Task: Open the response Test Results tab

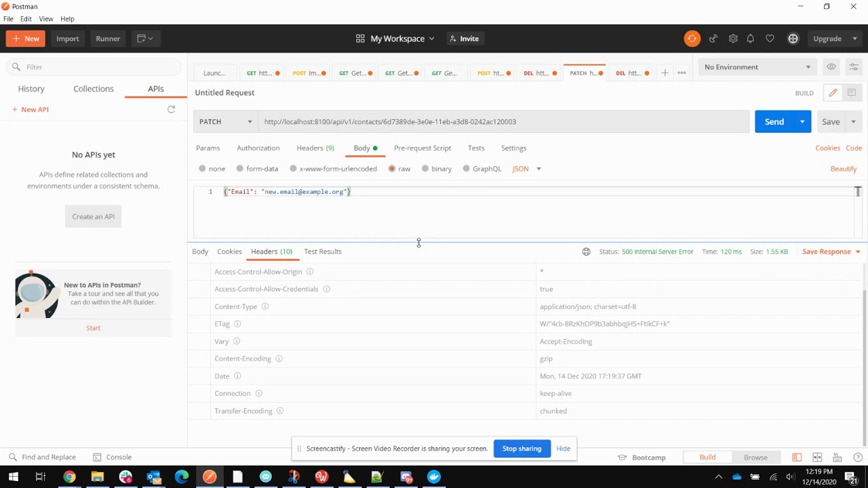Action: point(323,251)
